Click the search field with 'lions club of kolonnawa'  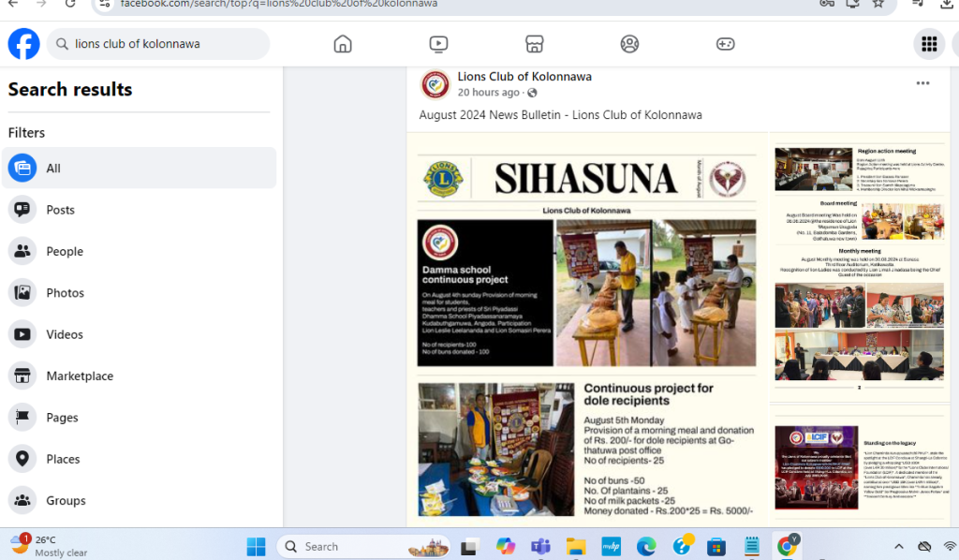pyautogui.click(x=158, y=44)
